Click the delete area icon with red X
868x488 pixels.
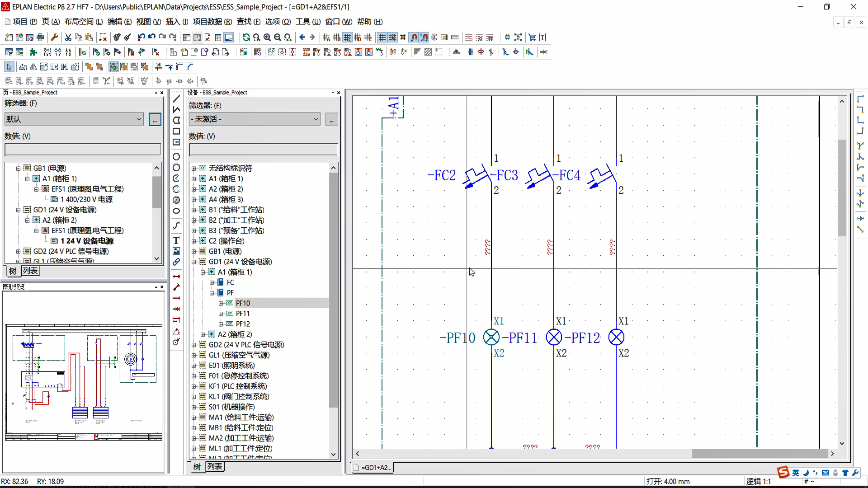pyautogui.click(x=103, y=38)
